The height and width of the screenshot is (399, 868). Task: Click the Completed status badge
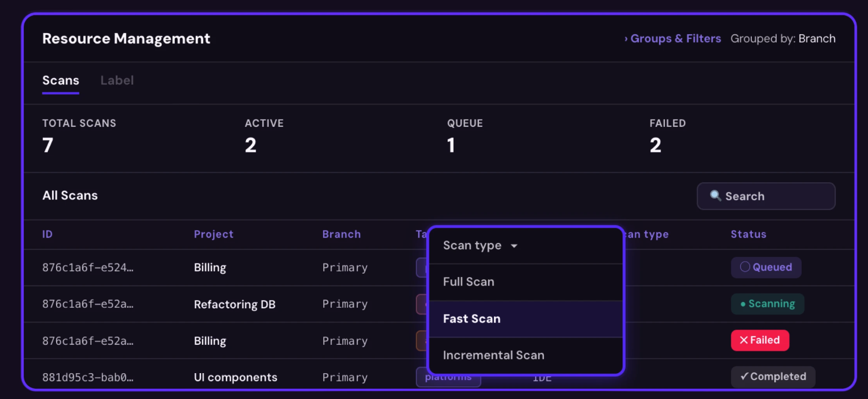(773, 377)
